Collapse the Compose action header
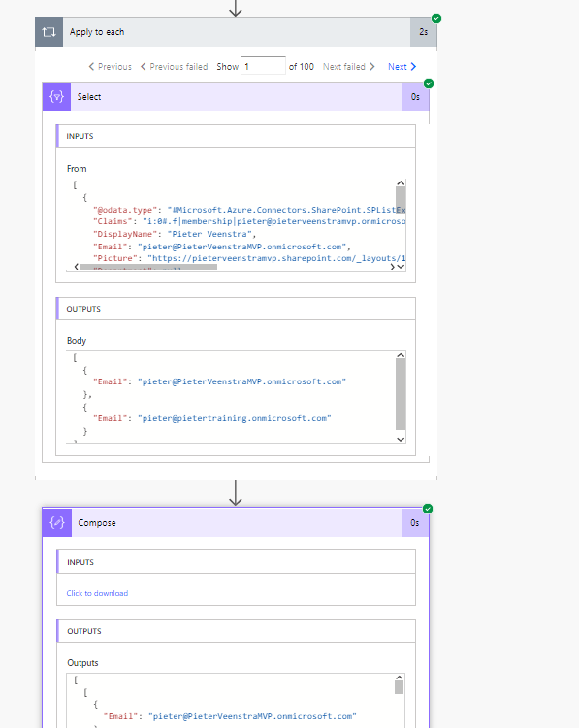Viewport: 579px width, 728px height. [236, 523]
